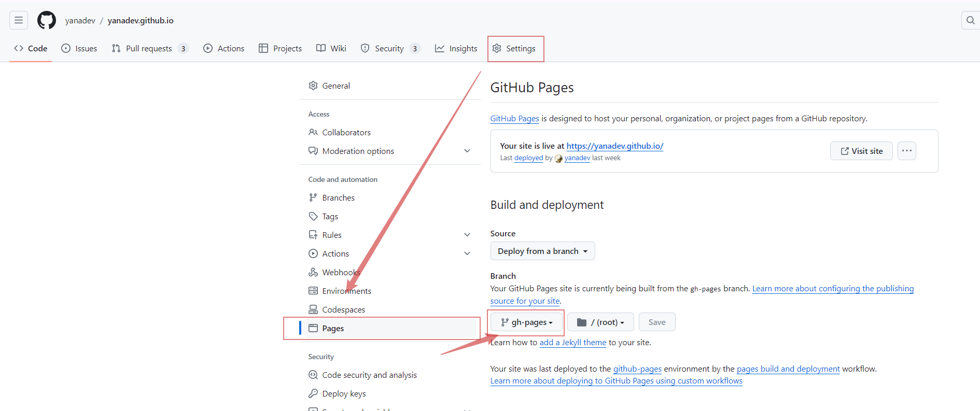Switch to the Issues tab

point(79,48)
